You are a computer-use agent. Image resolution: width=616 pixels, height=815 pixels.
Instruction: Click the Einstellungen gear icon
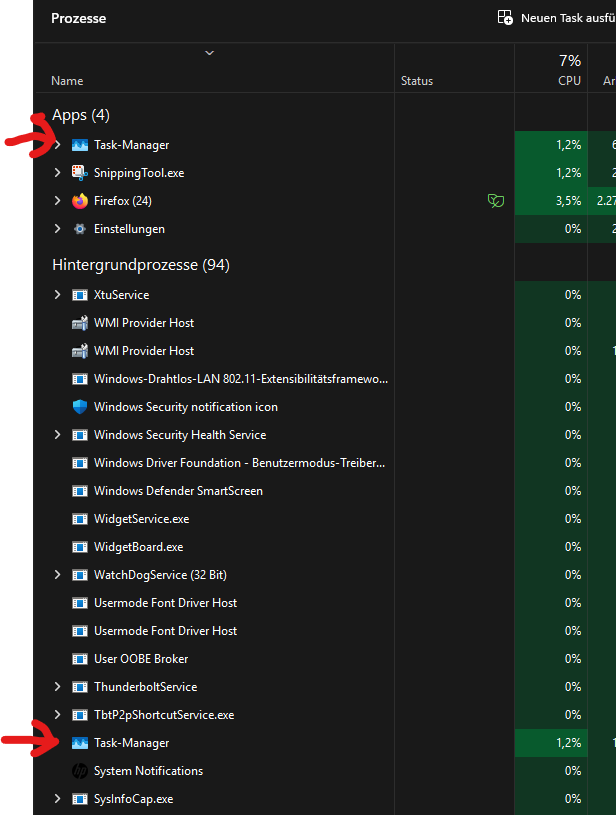tap(80, 229)
